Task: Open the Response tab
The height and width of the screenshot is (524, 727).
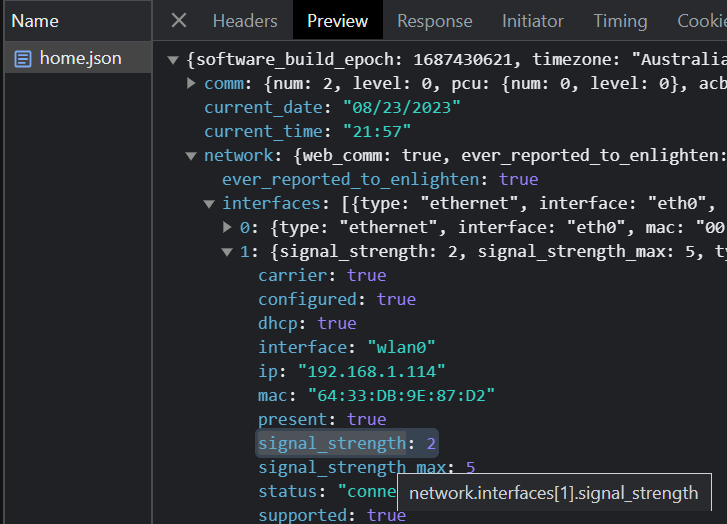Action: (x=434, y=20)
